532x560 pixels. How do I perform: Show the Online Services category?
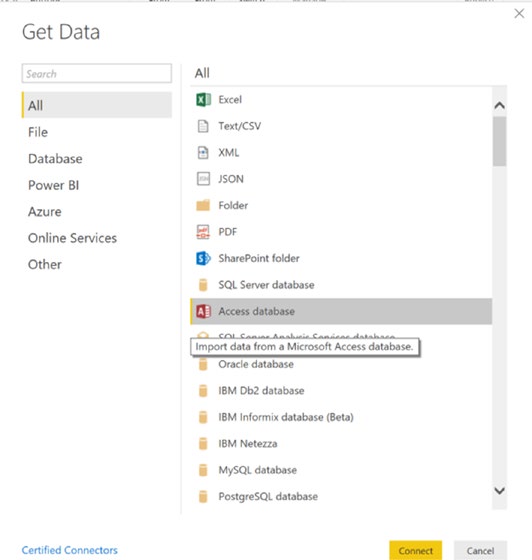72,238
